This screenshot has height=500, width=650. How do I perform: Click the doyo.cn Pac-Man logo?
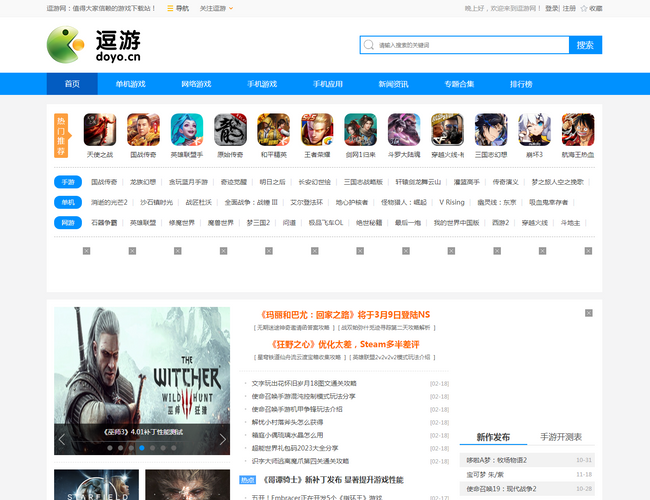(x=65, y=45)
